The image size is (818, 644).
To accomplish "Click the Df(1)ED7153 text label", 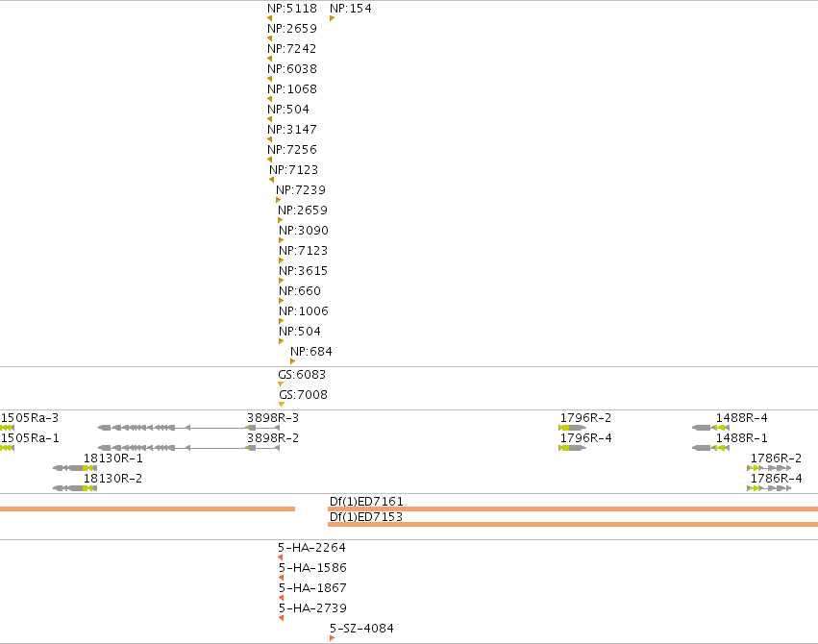I will 366,517.
